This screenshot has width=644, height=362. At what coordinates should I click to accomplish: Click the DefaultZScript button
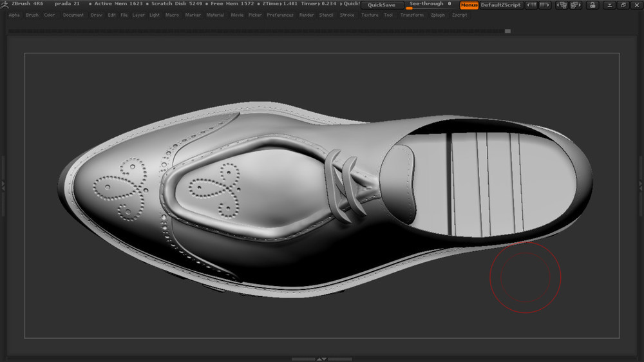pyautogui.click(x=501, y=5)
